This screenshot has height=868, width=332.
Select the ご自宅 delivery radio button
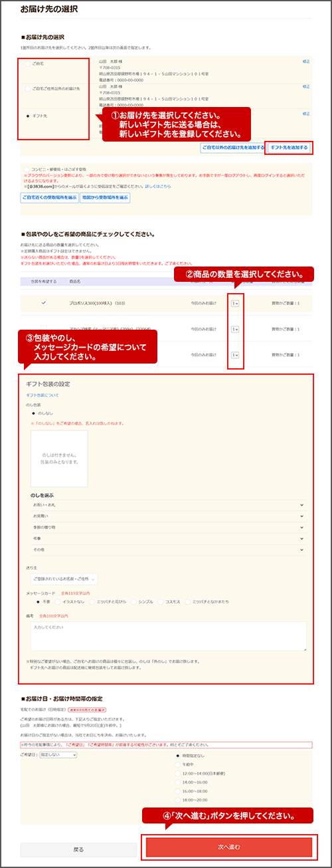(x=27, y=64)
